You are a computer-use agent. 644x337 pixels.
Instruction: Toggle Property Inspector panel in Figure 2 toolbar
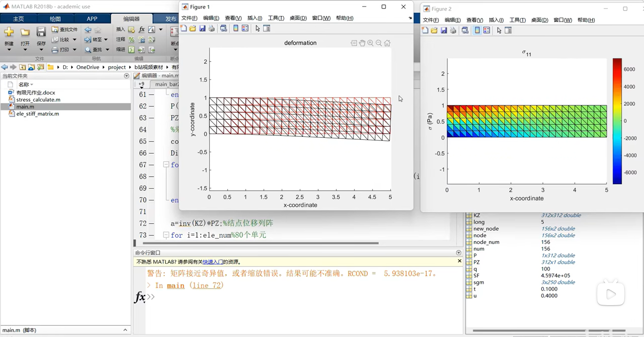pyautogui.click(x=508, y=30)
